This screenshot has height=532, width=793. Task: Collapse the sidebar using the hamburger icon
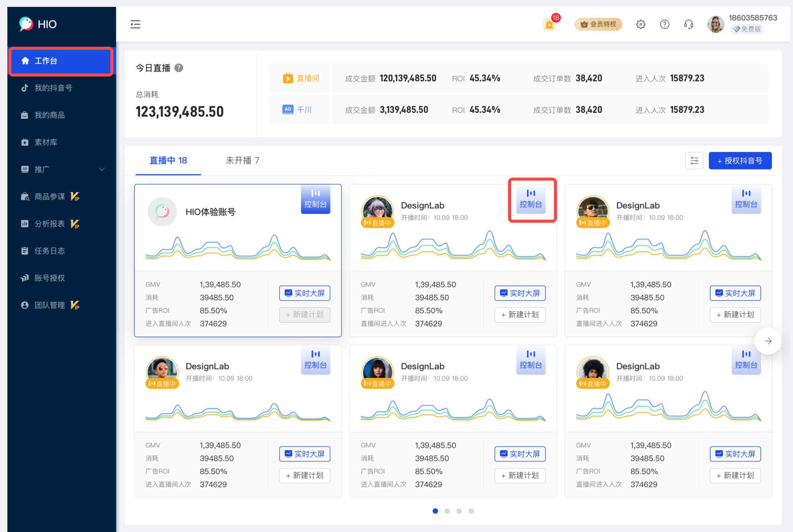coord(135,24)
